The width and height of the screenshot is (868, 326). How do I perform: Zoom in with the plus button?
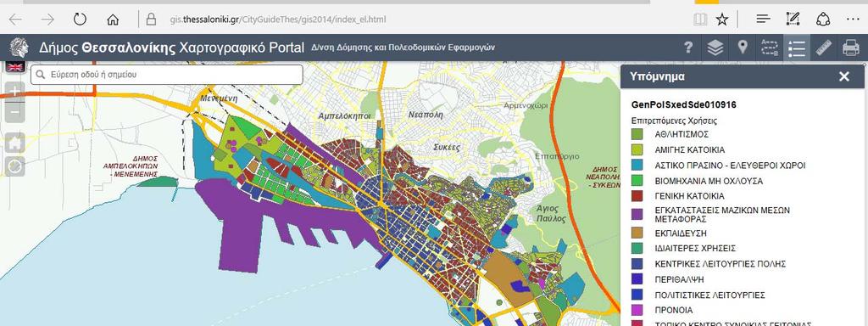(15, 92)
